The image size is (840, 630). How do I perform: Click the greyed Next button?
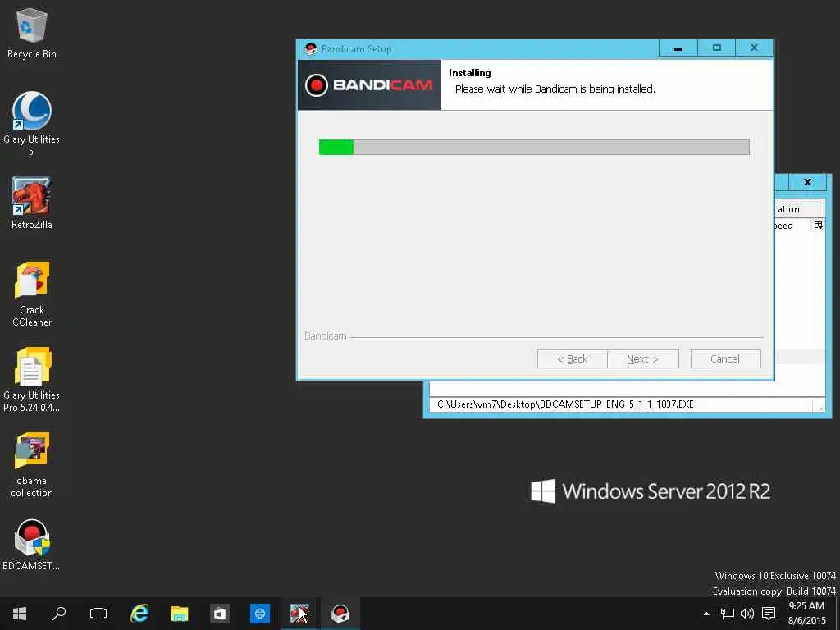click(x=643, y=359)
